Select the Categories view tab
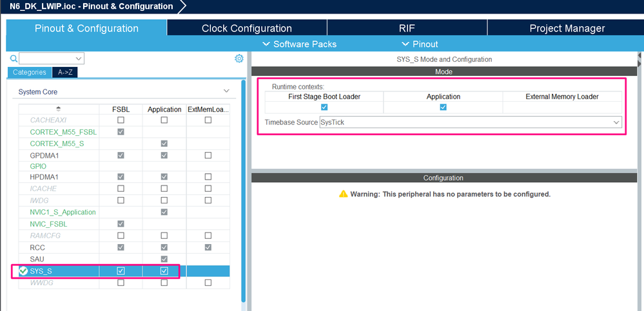Screen dimensions: 644x311 30,72
